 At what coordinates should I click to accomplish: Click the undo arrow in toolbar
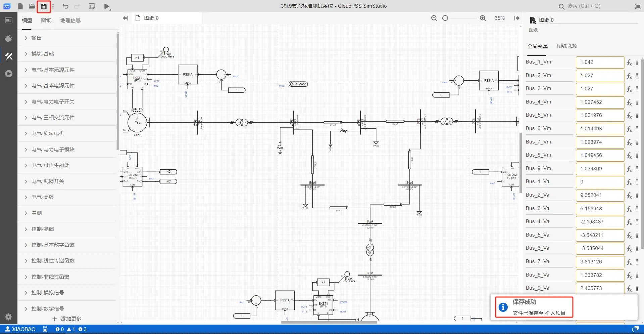[65, 6]
